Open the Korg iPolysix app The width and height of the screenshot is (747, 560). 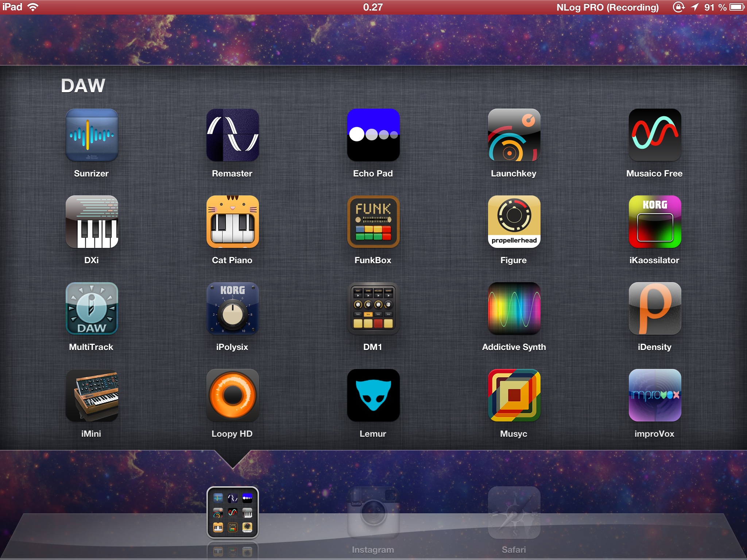[232, 308]
